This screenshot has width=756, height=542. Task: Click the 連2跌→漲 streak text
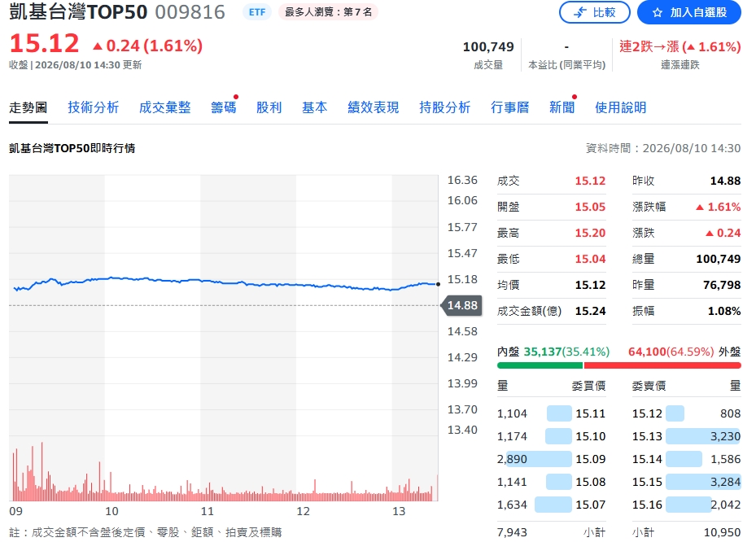pos(680,46)
